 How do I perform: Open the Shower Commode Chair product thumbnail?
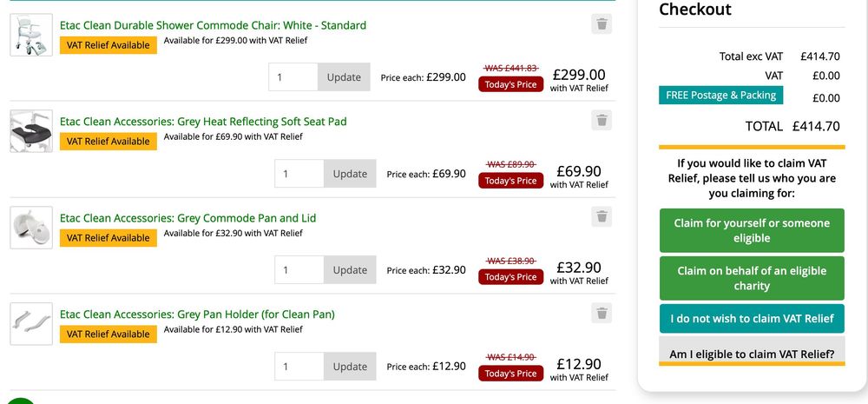(31, 35)
